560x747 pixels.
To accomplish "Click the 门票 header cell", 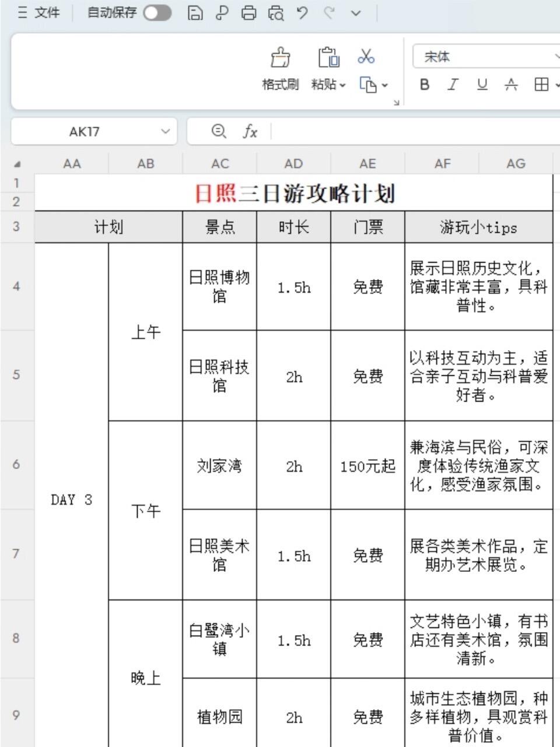I will pos(368,227).
